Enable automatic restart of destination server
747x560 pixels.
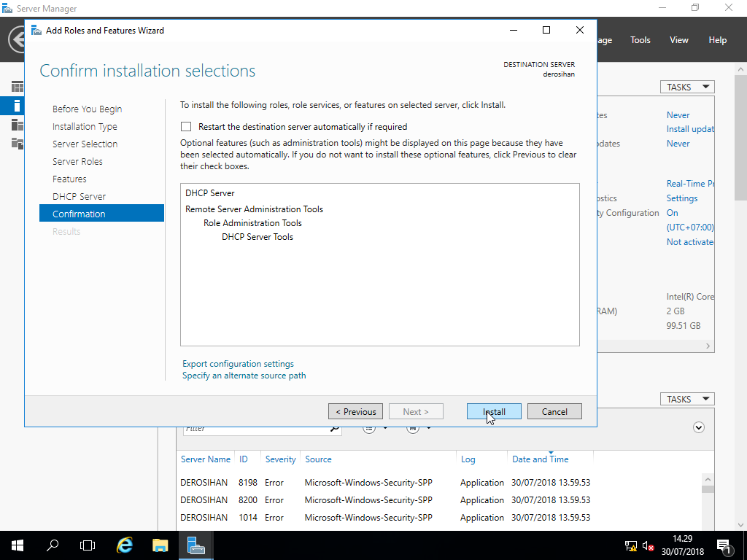pyautogui.click(x=186, y=126)
